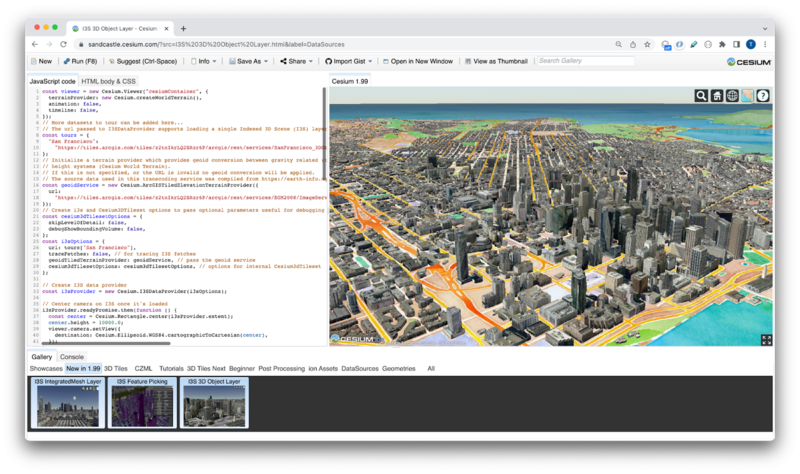Image resolution: width=800 pixels, height=474 pixels.
Task: Click the code editor vertical scrollbar
Action: [x=324, y=134]
